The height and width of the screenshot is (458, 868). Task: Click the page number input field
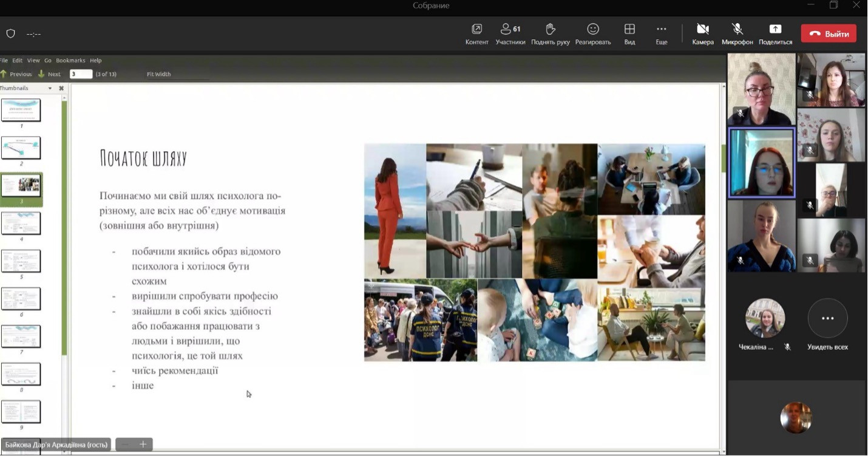tap(81, 74)
